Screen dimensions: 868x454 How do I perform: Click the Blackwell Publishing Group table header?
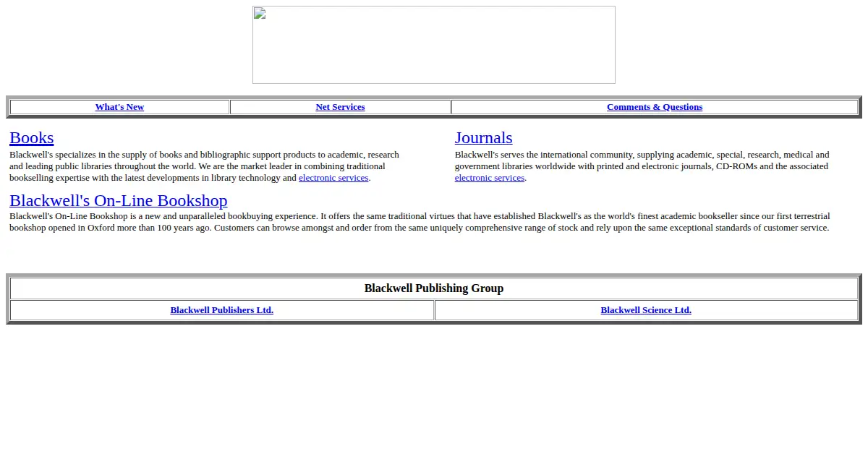434,288
